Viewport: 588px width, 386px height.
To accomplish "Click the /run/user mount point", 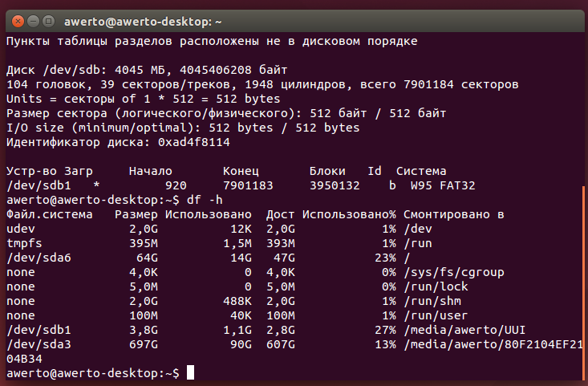I will pyautogui.click(x=436, y=315).
